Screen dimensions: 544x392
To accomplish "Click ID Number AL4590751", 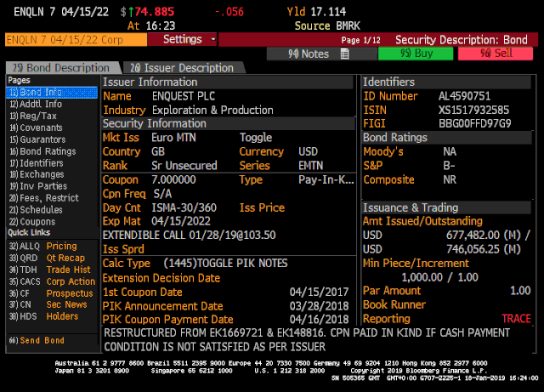I will tap(464, 96).
